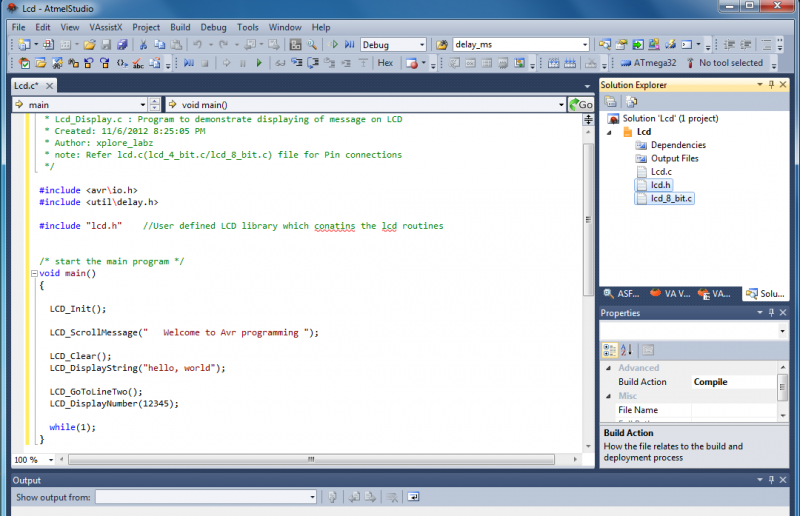Click the Copy toolbar icon
800x516 pixels.
[x=160, y=45]
